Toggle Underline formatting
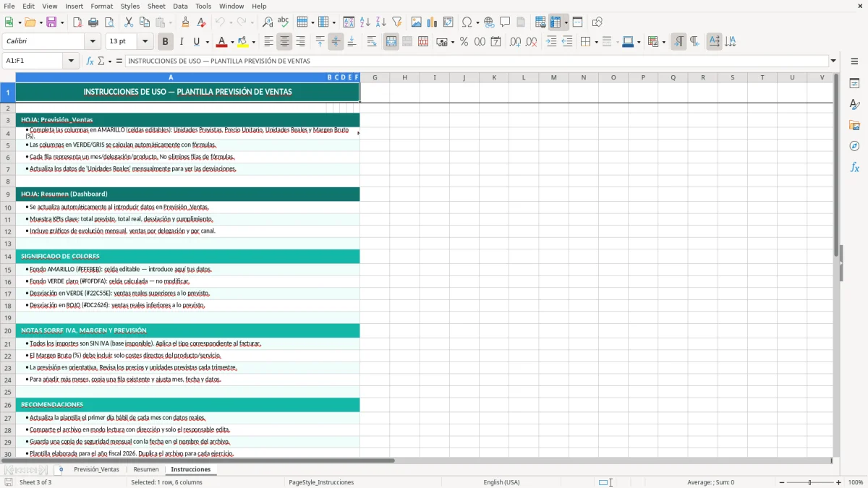This screenshot has width=868, height=488. click(x=197, y=42)
